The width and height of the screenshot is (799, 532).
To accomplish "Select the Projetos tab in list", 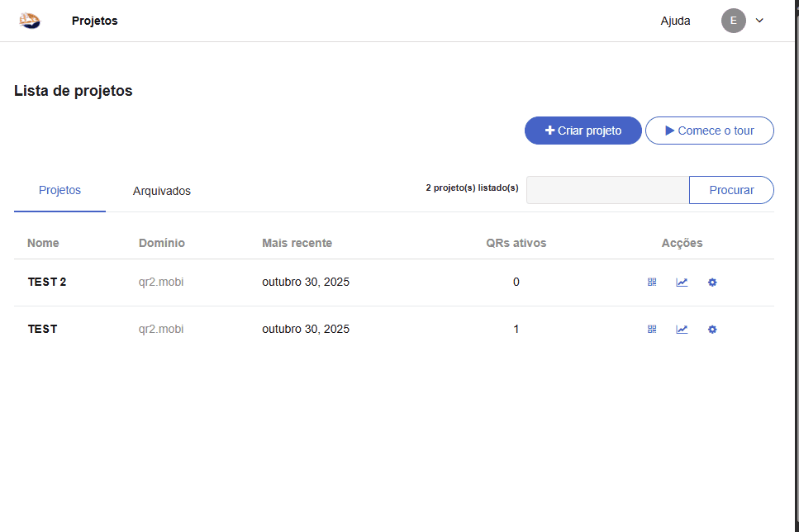I will (59, 190).
